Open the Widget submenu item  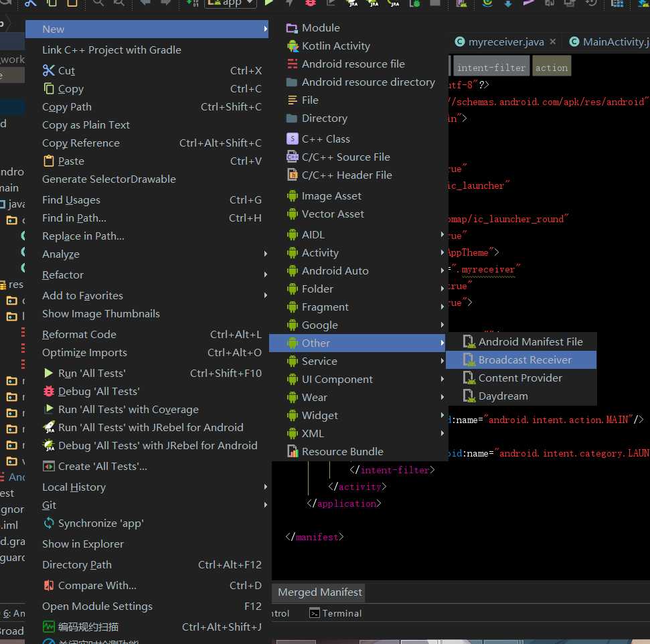point(357,415)
